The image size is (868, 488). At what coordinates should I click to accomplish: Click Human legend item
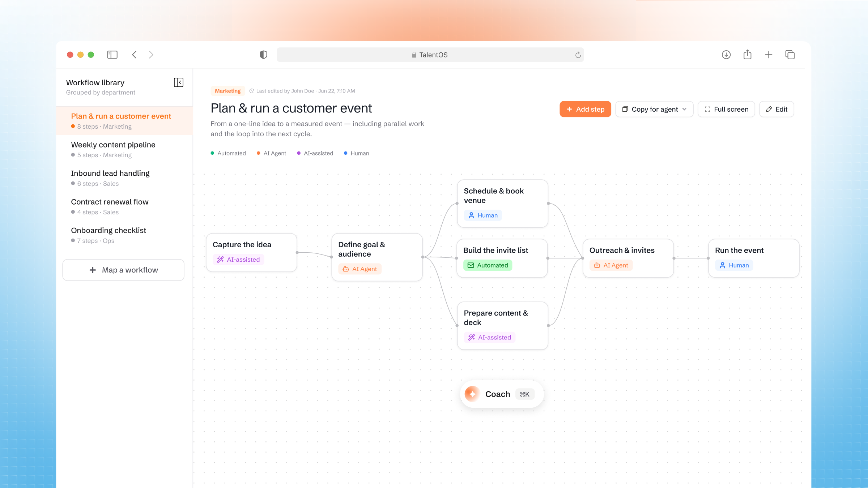(x=356, y=153)
